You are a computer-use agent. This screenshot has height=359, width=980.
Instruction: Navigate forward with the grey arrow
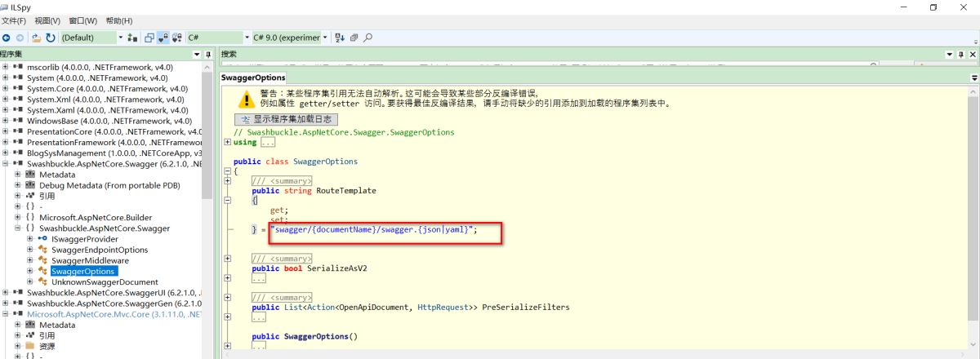point(20,38)
